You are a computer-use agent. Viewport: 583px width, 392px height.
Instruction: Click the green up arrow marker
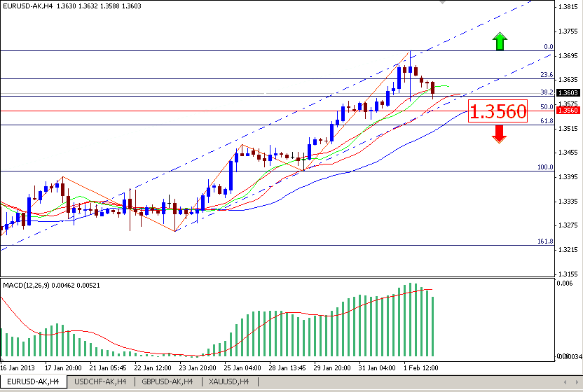[x=499, y=41]
